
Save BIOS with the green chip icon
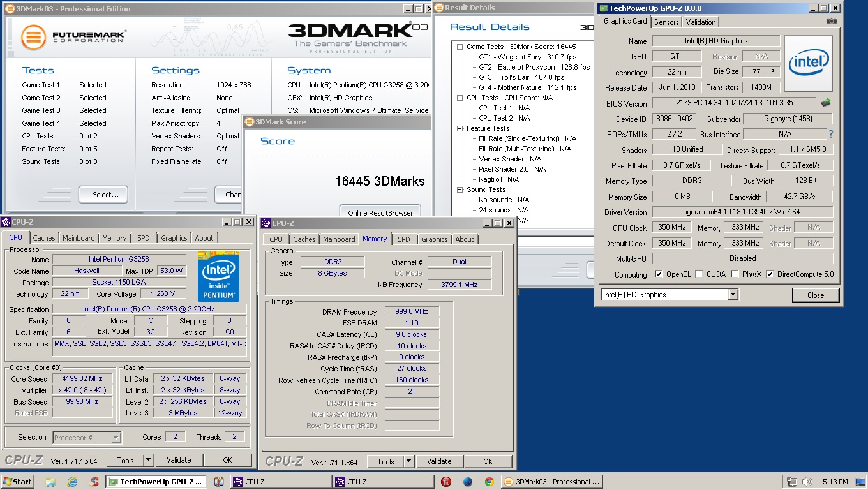coord(826,102)
